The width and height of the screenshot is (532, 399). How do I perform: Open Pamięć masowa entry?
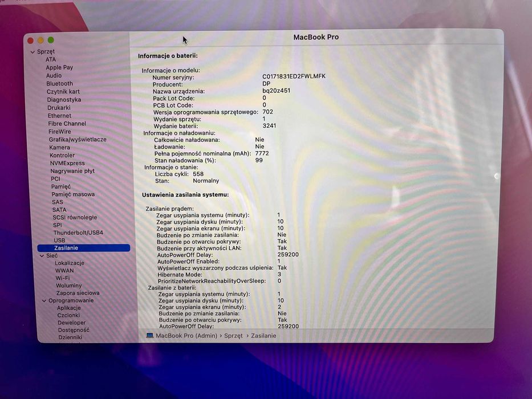click(73, 194)
